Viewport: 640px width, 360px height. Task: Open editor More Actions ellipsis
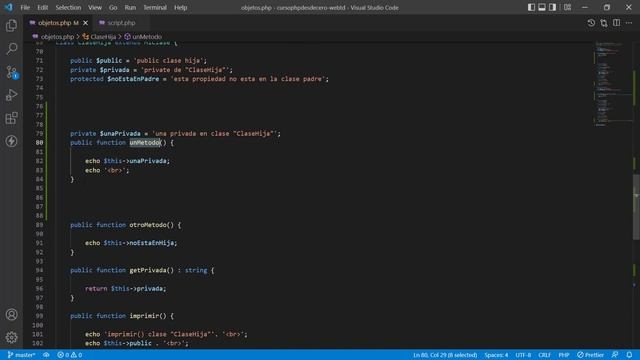629,23
